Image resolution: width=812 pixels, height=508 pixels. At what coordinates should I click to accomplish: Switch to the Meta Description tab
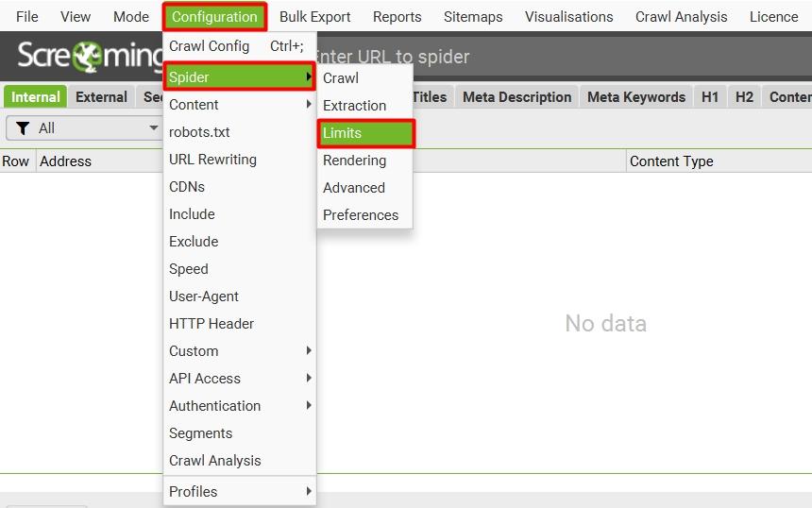(516, 97)
